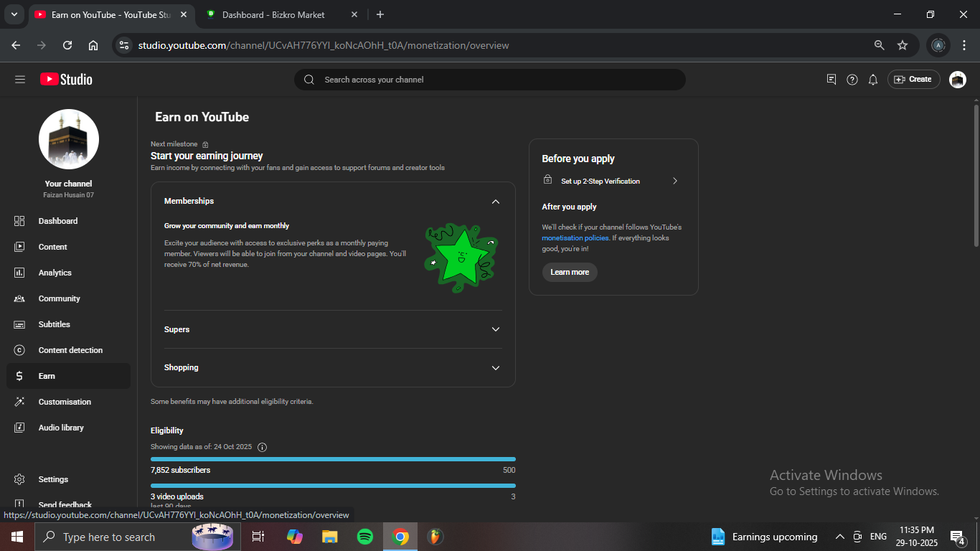Expand the Shopping section
This screenshot has height=551, width=980.
click(495, 367)
